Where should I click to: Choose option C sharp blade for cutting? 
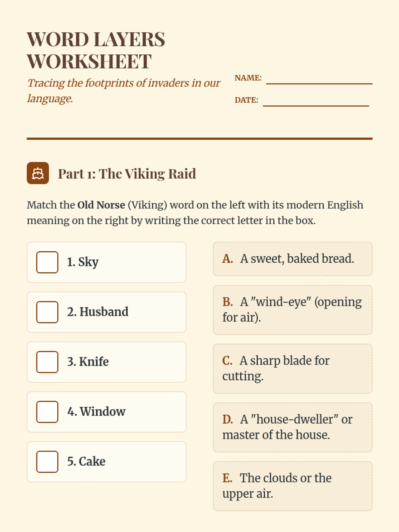293,369
